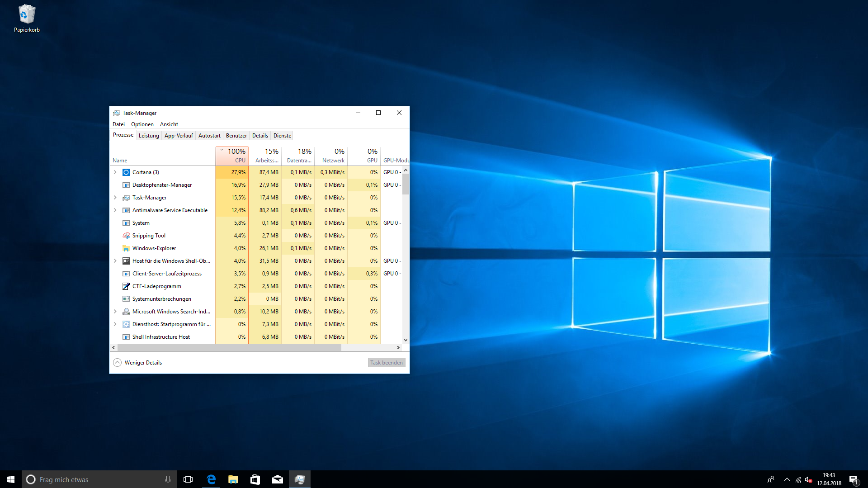
Task: Switch to the Benutzer tab
Action: [x=236, y=136]
